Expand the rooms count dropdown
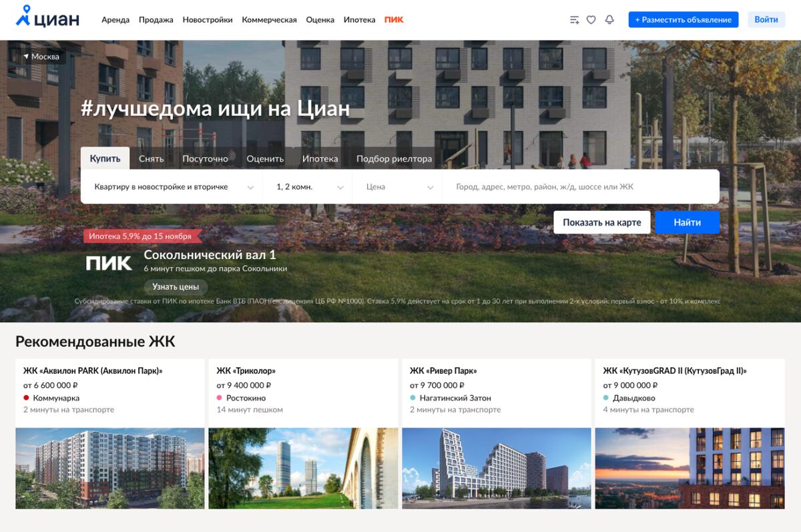 (308, 187)
